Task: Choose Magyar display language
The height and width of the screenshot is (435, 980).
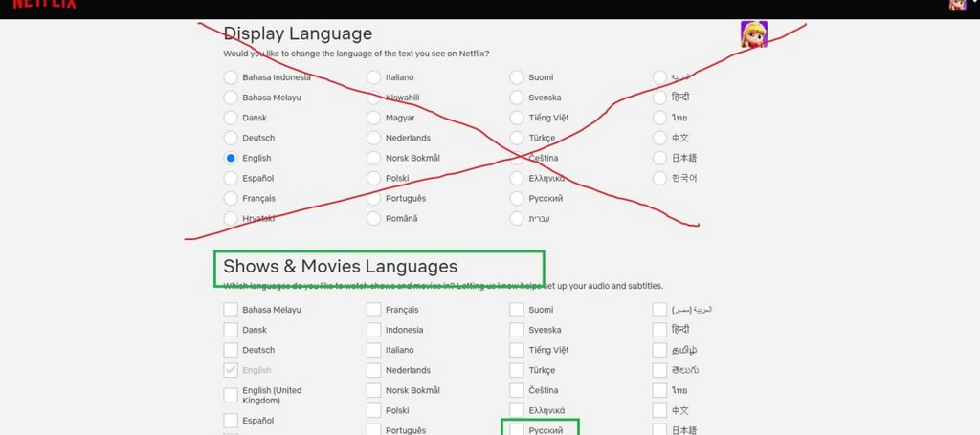Action: [374, 118]
